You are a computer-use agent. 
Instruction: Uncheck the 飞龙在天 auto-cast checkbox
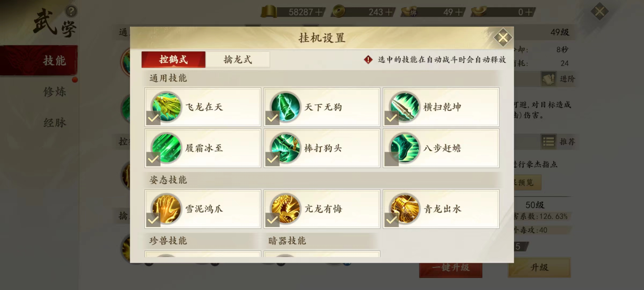tap(153, 118)
